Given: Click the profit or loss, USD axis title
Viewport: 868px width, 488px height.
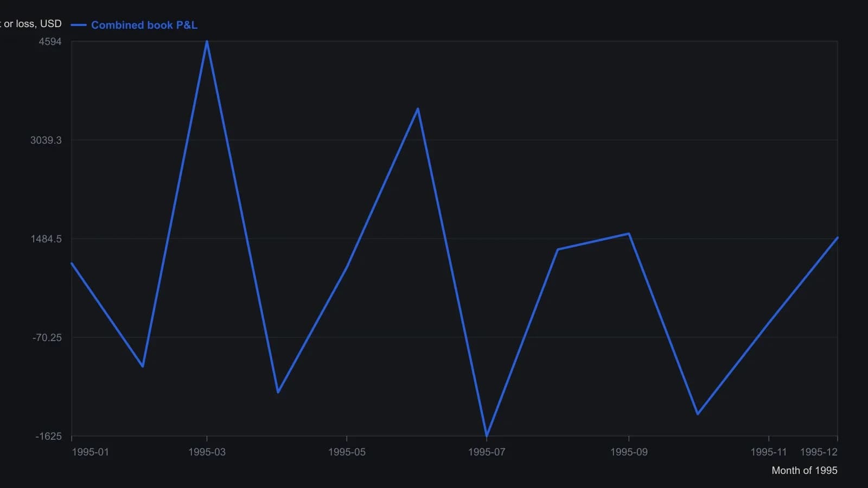Looking at the screenshot, I should coord(31,24).
